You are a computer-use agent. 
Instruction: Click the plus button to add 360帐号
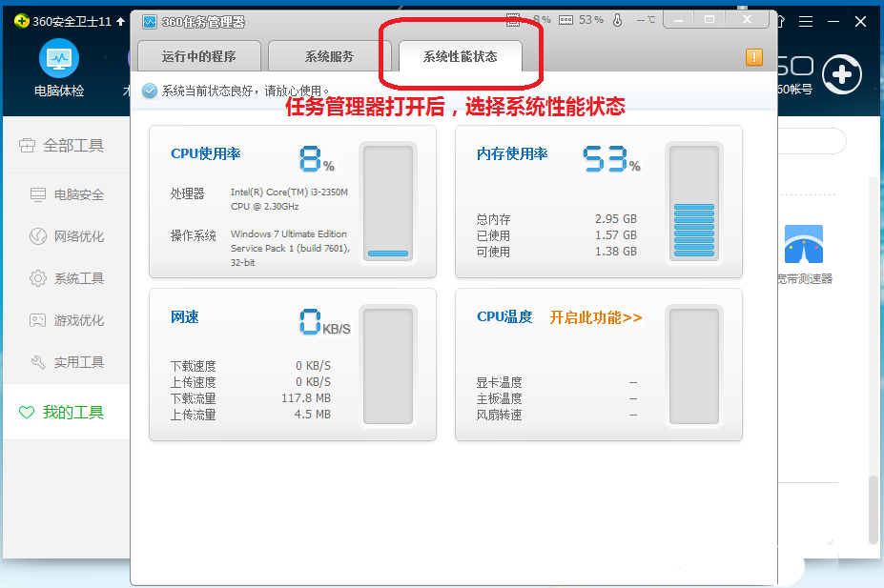842,74
